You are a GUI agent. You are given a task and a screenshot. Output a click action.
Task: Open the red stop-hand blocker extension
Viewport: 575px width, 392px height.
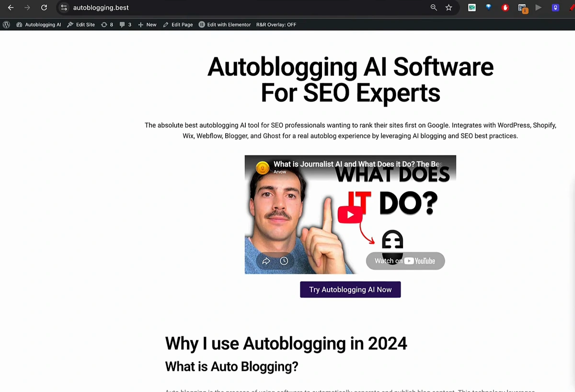(x=505, y=8)
